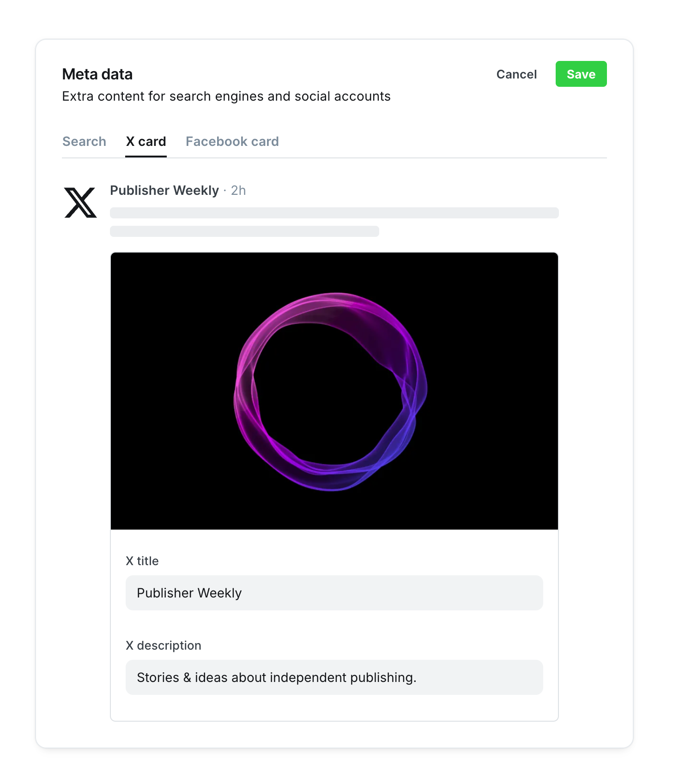The height and width of the screenshot is (784, 679).
Task: Click the Publisher Weekly text in title field
Action: 189,593
